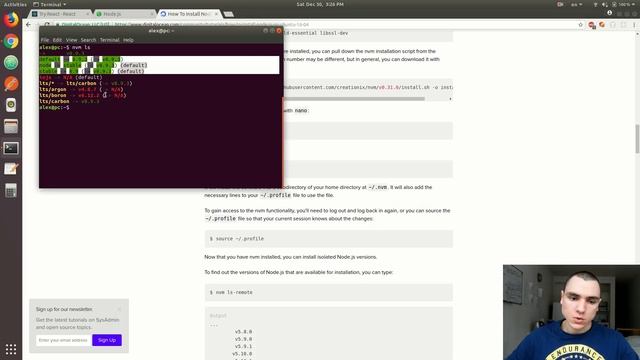
Task: Open the terminal File menu
Action: [x=45, y=40]
